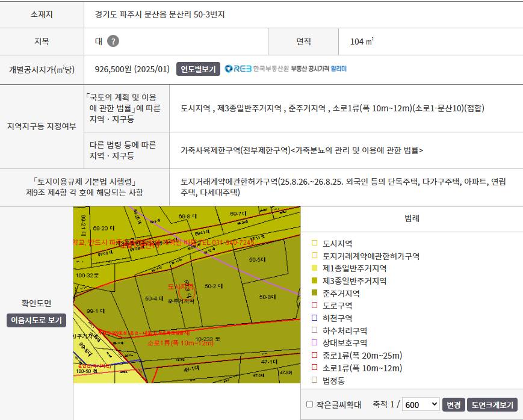The image size is (523, 420).
Task: Click road parcel 10-233 on the map
Action: click(x=208, y=339)
